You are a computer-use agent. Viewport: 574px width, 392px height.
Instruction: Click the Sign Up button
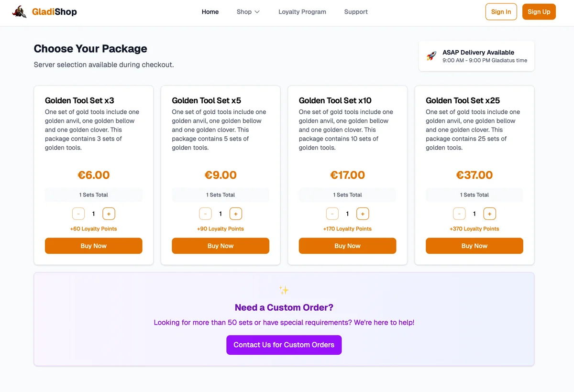(x=539, y=12)
